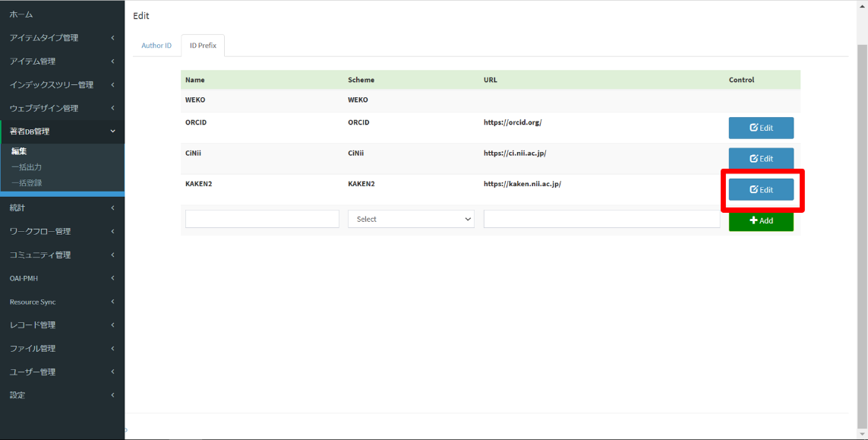Expand アイテムタイプ管理 menu
This screenshot has height=440, width=868.
pyautogui.click(x=44, y=38)
